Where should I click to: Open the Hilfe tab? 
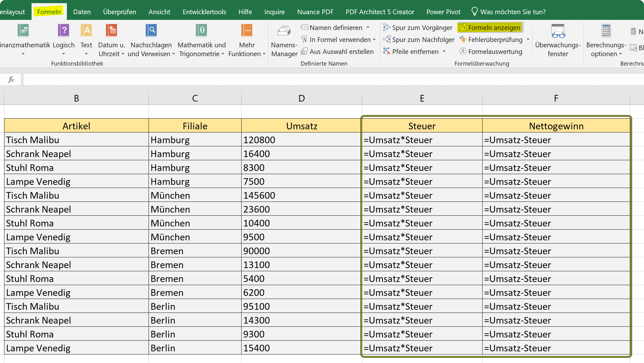pyautogui.click(x=245, y=12)
